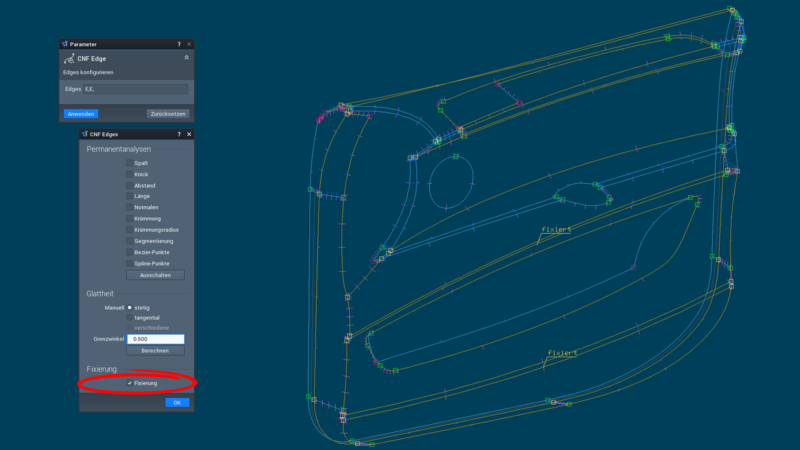Click the CNF Edge tool icon
The width and height of the screenshot is (800, 450).
pyautogui.click(x=69, y=59)
